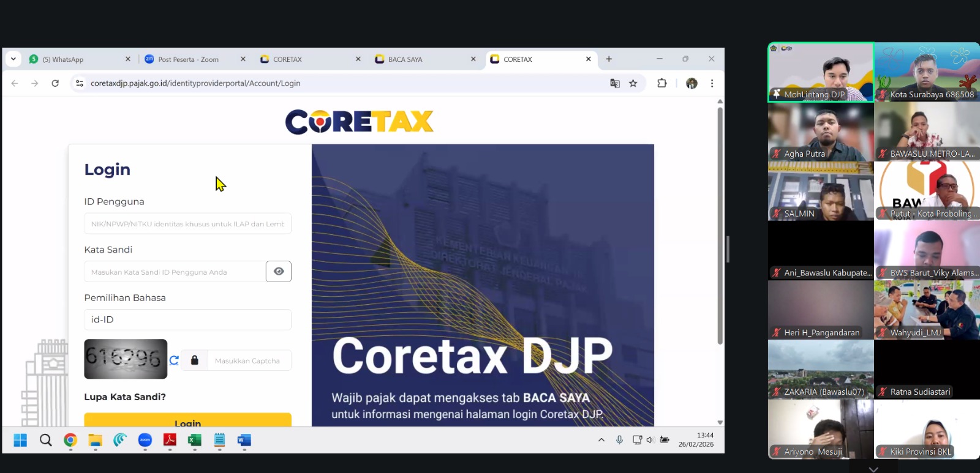Click the browser forward arrow
The height and width of the screenshot is (473, 980).
click(35, 83)
